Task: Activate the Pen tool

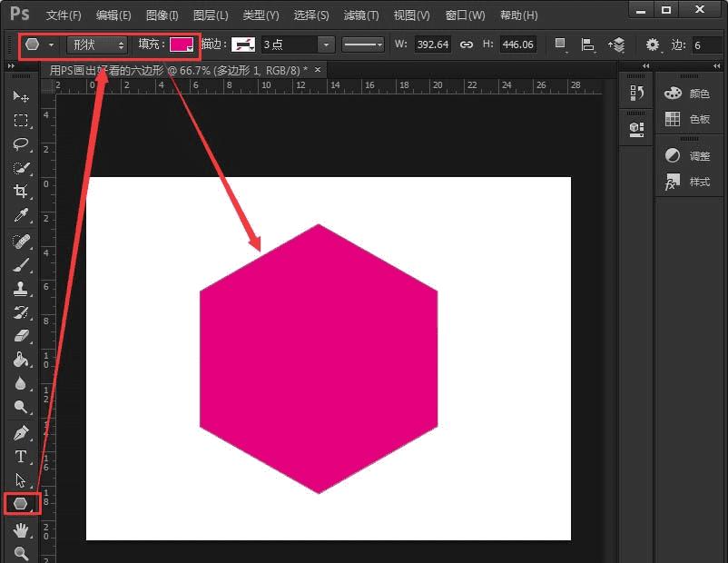Action: [x=21, y=432]
